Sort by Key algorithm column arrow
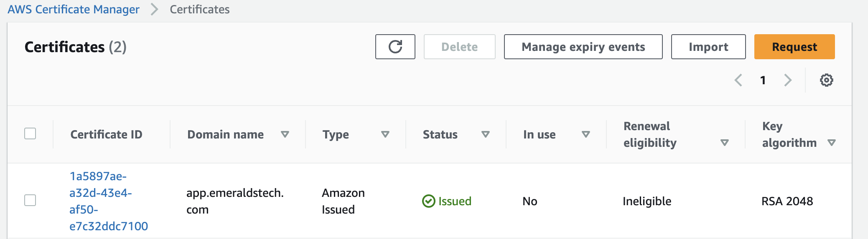This screenshot has width=868, height=239. click(832, 143)
